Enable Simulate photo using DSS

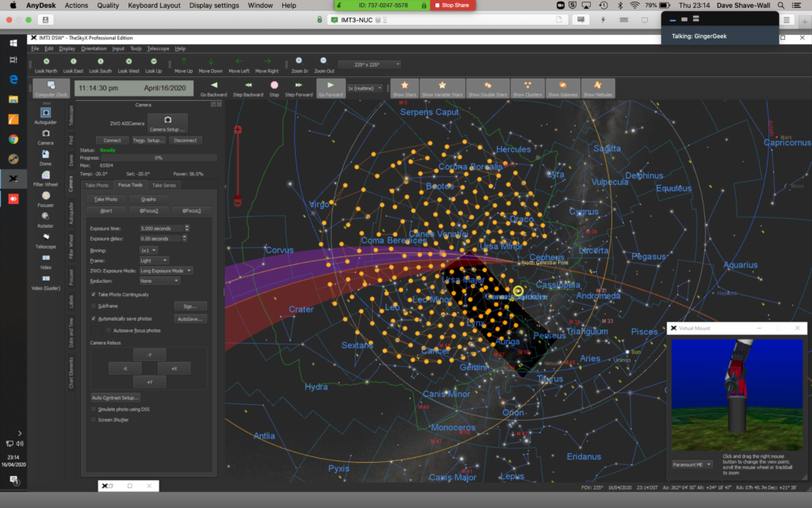coord(94,409)
